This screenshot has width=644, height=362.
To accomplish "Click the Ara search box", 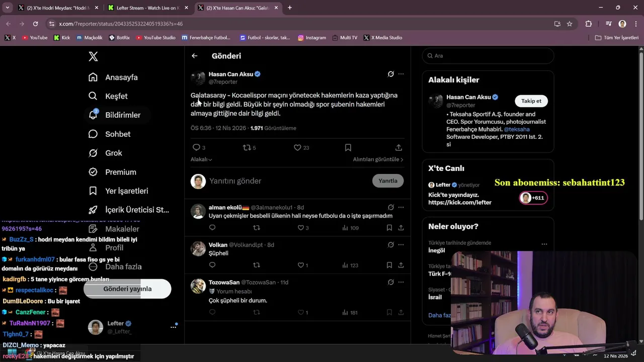I will point(488,56).
